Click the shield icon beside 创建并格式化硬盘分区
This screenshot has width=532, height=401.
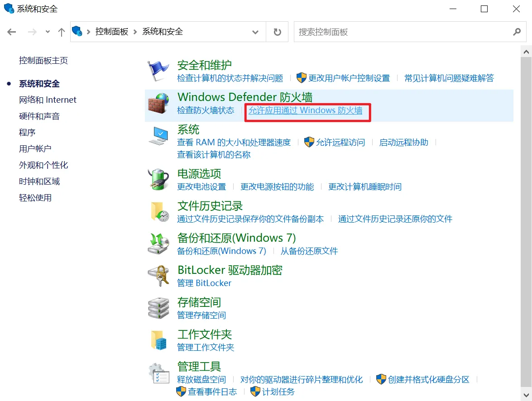pyautogui.click(x=381, y=379)
